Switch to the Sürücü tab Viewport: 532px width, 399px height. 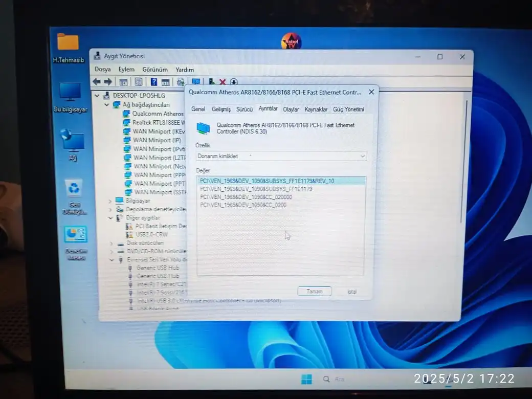[x=245, y=109]
